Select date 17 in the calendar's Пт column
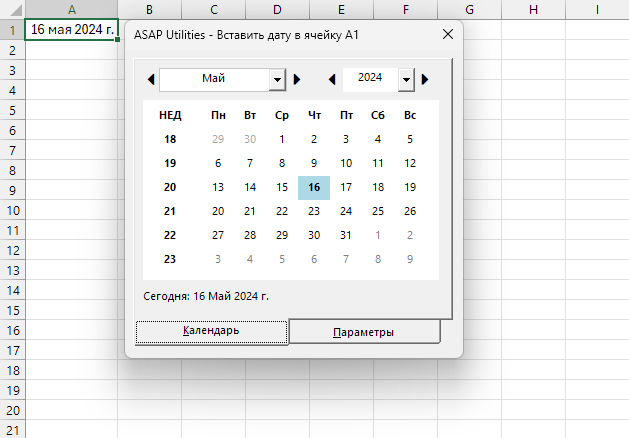 (346, 187)
